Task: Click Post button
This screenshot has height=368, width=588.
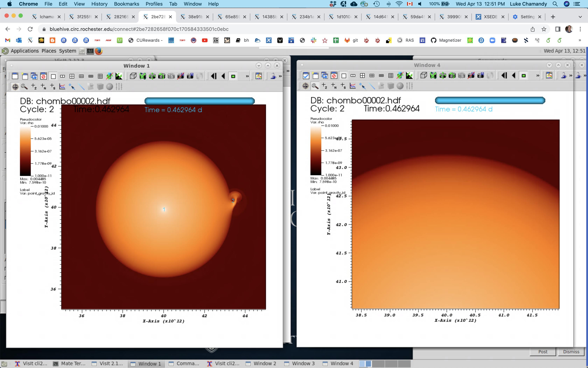Action: point(543,352)
